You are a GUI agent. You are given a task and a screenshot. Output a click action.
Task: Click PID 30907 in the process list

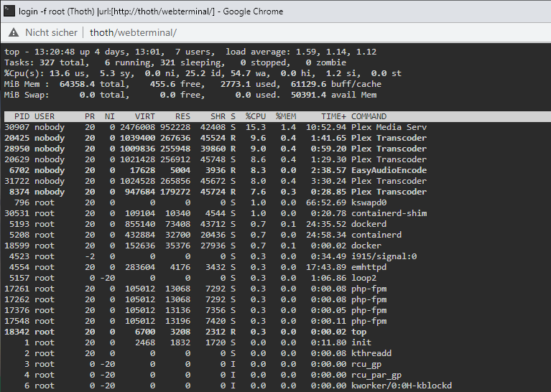click(17, 127)
